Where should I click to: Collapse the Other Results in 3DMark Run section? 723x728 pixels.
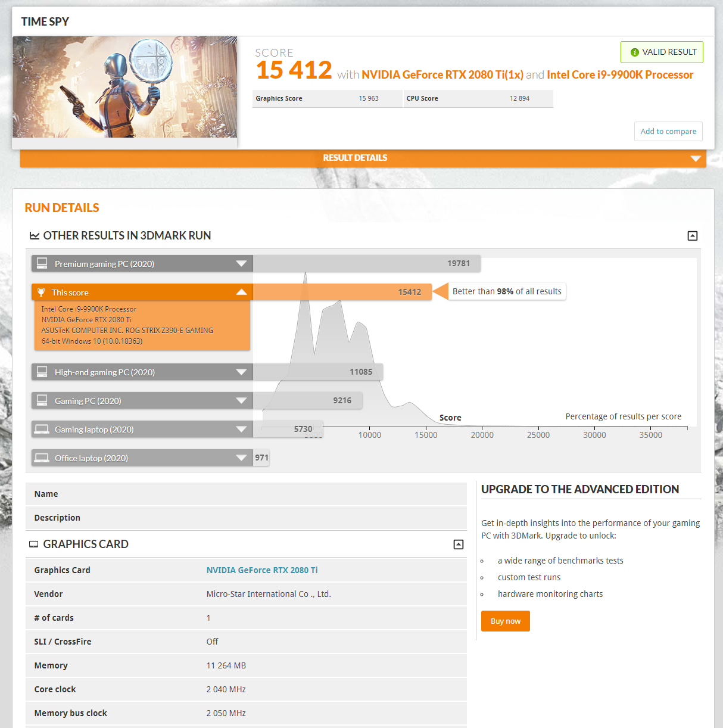click(693, 236)
